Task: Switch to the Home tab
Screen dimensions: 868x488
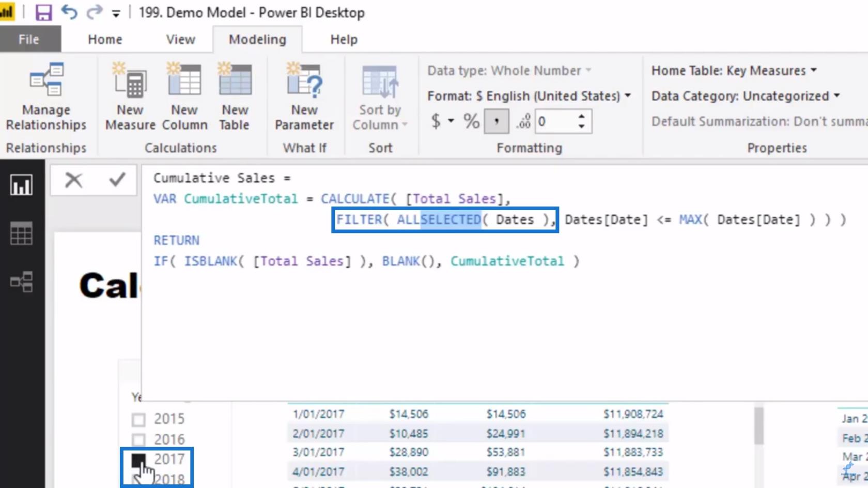Action: point(105,39)
